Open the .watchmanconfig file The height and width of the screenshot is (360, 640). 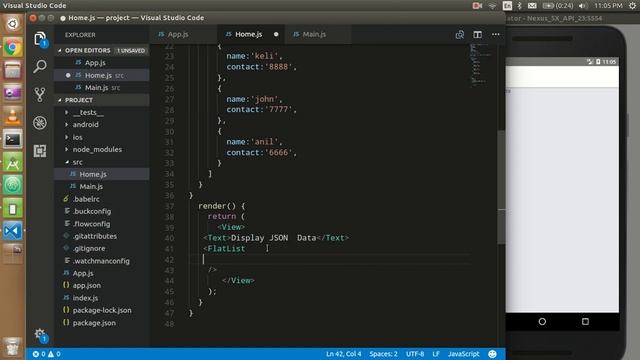click(102, 261)
